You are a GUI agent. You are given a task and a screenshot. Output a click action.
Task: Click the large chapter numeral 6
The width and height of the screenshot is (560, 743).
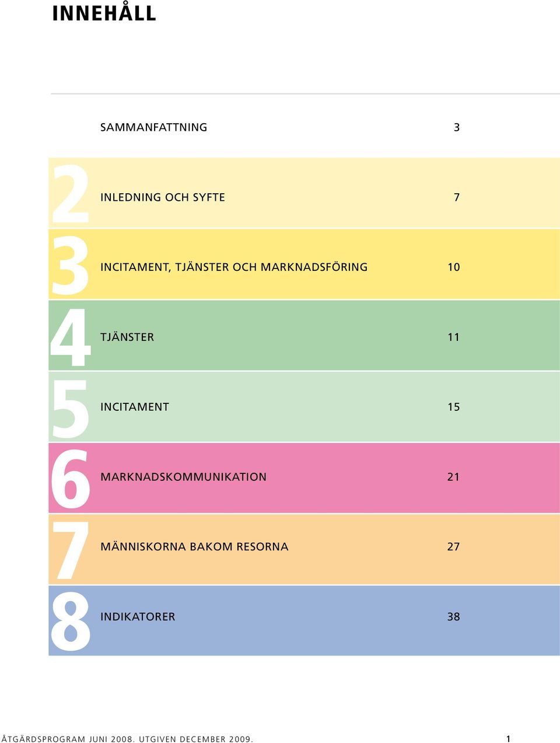(x=70, y=479)
